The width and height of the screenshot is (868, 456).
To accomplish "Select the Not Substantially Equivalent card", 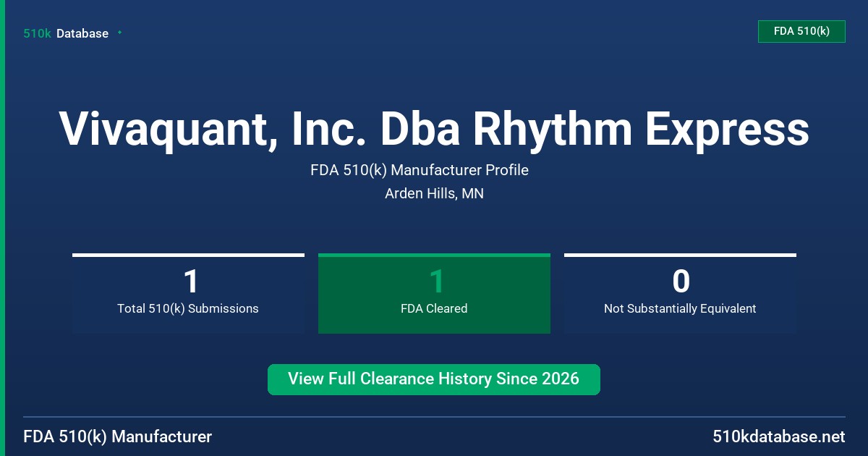I will 680,293.
